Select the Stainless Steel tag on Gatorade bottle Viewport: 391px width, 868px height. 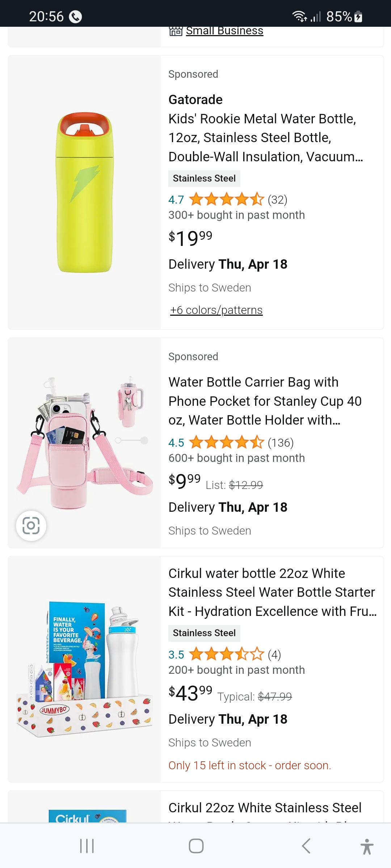tap(204, 178)
